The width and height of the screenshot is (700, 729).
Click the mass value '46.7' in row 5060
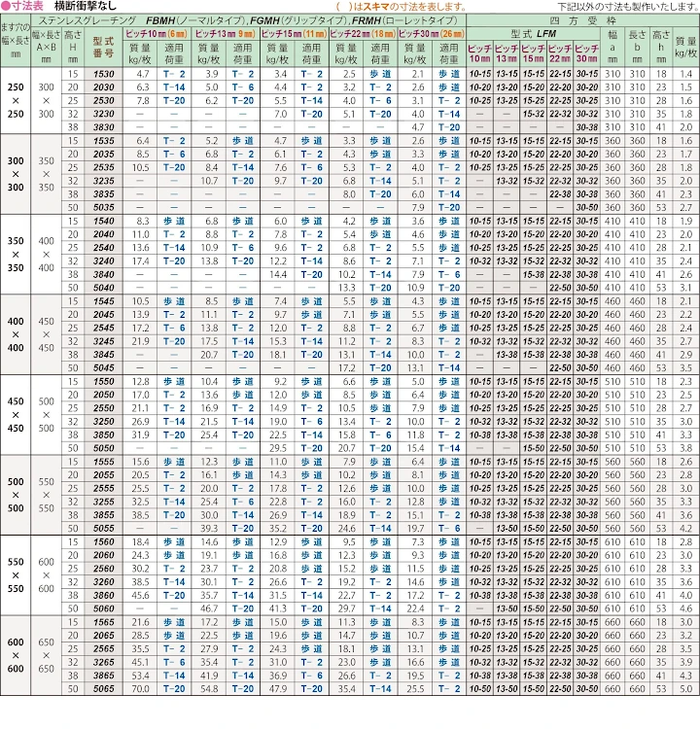point(209,608)
